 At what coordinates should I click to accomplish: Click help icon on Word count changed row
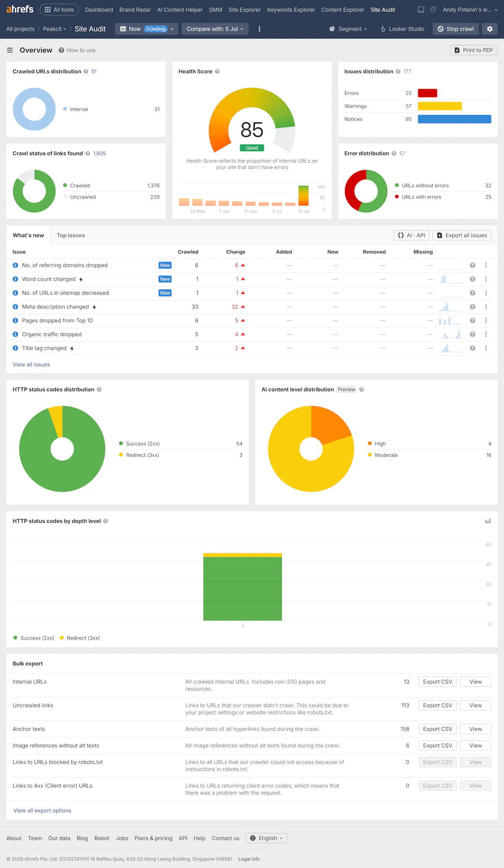pyautogui.click(x=472, y=279)
